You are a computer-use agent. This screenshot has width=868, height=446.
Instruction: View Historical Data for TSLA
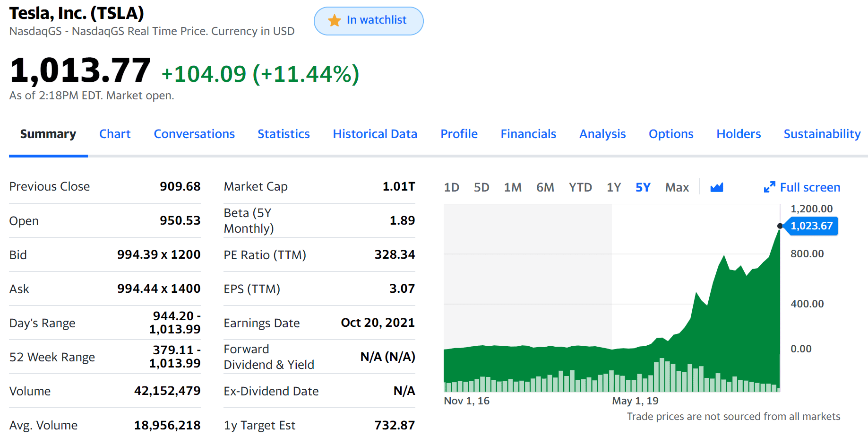click(375, 134)
